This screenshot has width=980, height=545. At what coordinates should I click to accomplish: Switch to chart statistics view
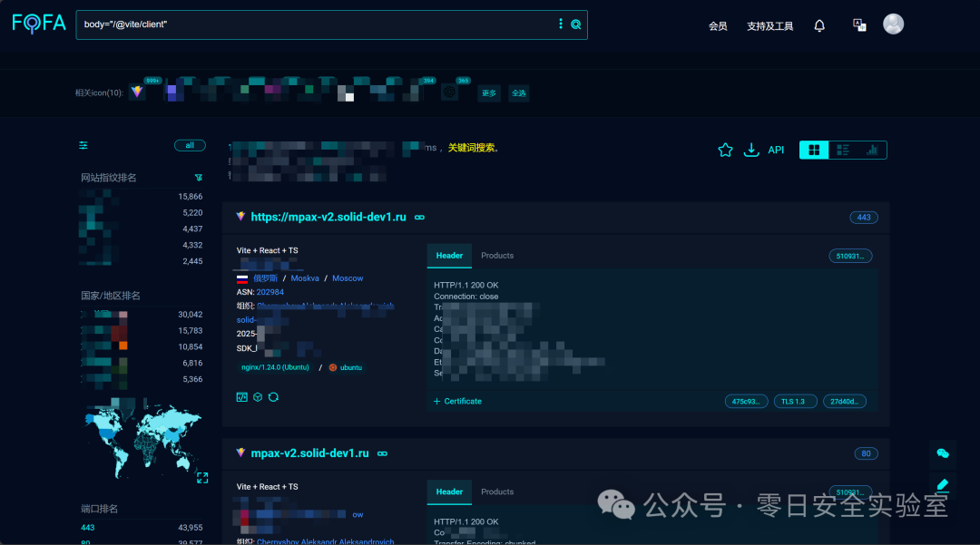click(x=872, y=150)
